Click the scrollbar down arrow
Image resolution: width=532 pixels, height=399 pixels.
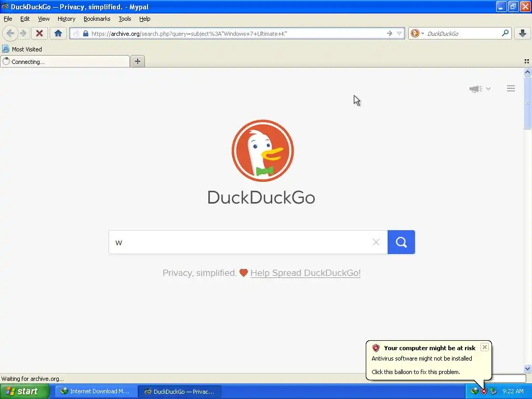[527, 368]
